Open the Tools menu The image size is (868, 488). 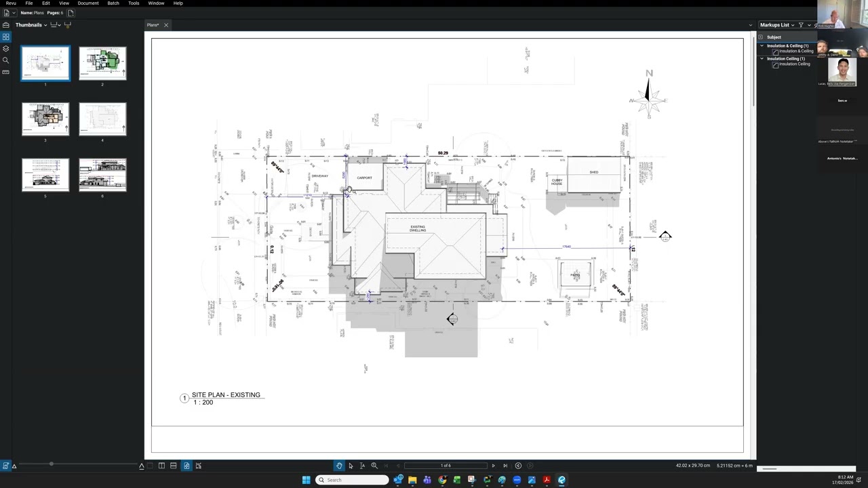tap(134, 3)
